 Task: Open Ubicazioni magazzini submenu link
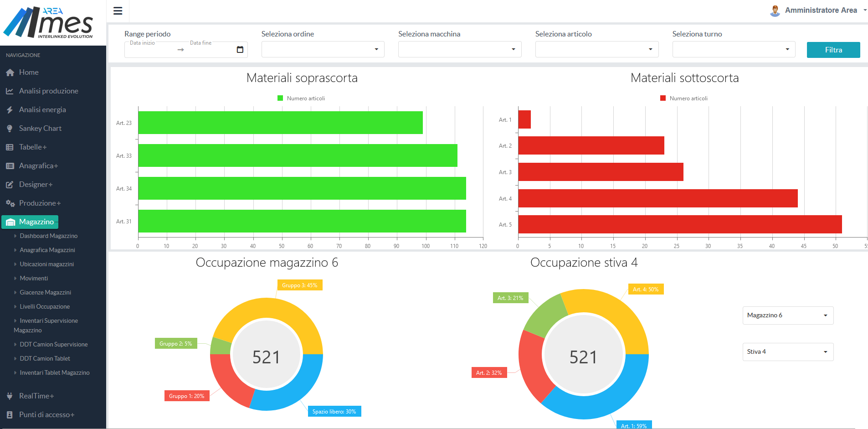tap(47, 264)
